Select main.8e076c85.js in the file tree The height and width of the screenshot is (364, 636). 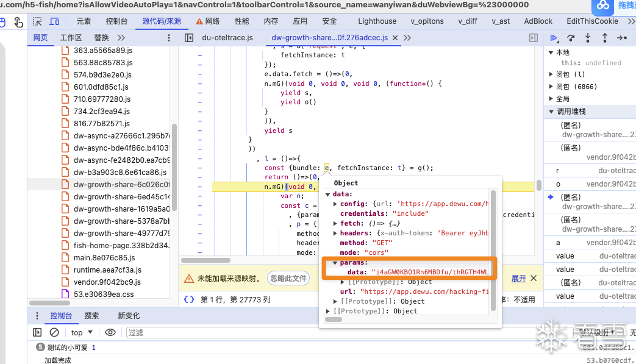[104, 257]
